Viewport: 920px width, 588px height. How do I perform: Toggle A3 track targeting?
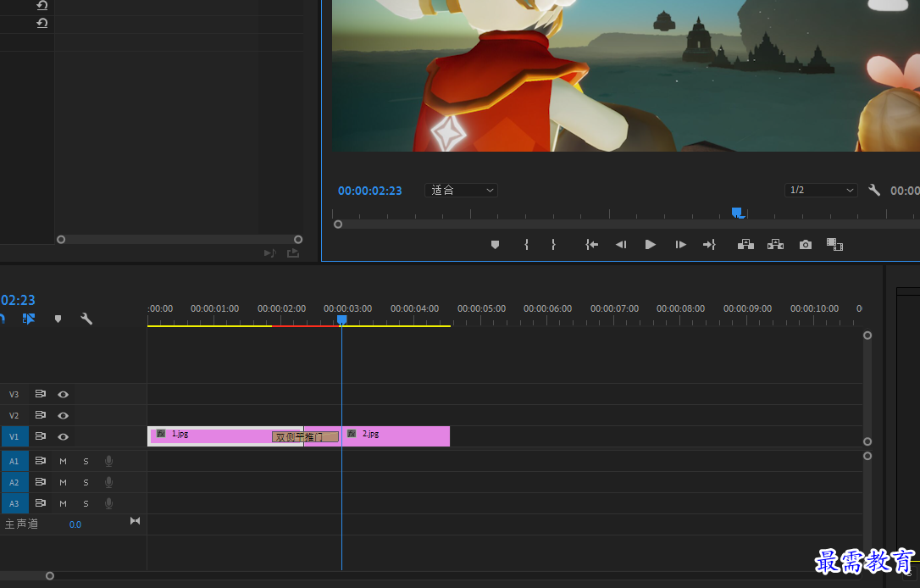click(x=14, y=503)
